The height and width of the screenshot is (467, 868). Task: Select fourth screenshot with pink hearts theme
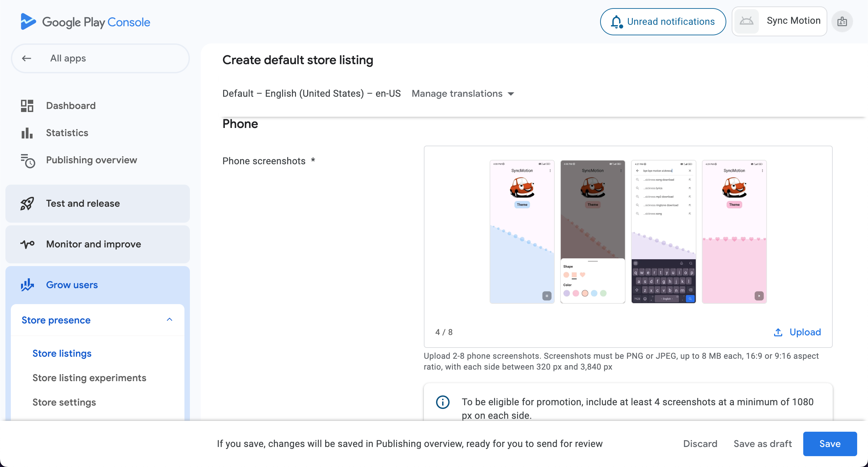coord(734,232)
